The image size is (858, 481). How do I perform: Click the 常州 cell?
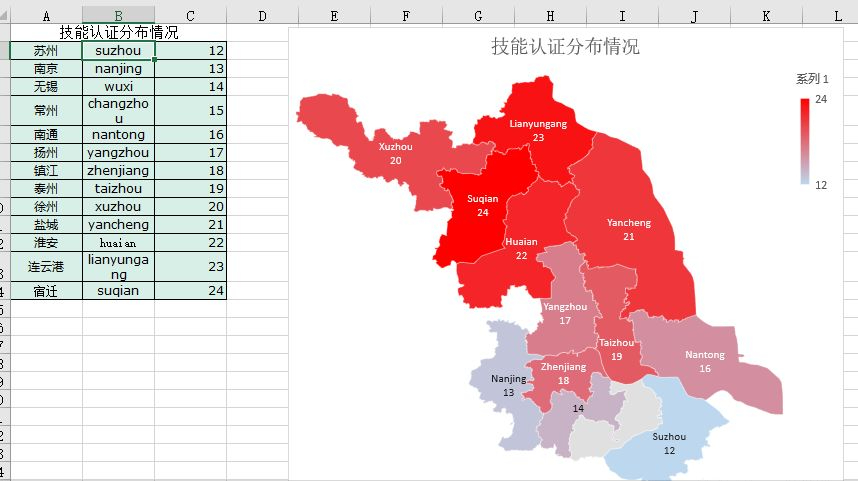[x=46, y=111]
